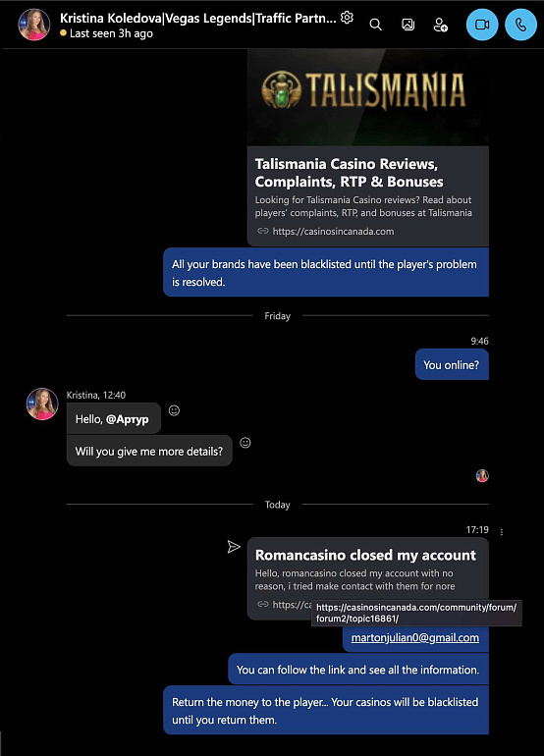The width and height of the screenshot is (544, 756).
Task: Open the Kristina Koledova chat title
Action: pyautogui.click(x=198, y=19)
